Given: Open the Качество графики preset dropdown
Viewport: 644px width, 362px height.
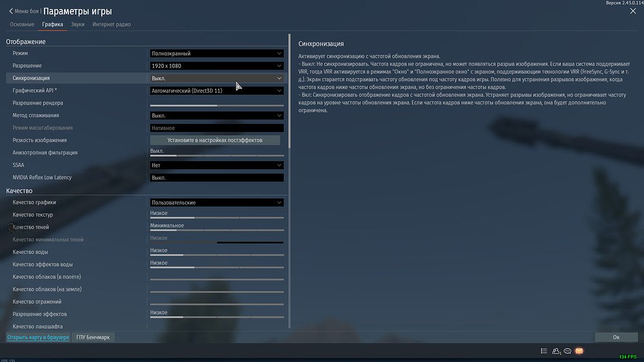Looking at the screenshot, I should pos(216,203).
